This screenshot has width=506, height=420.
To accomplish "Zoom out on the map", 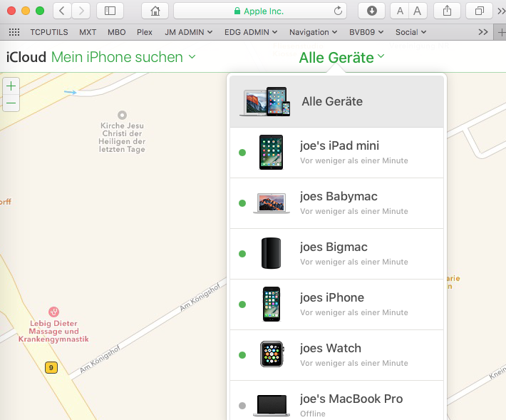I will [x=11, y=103].
